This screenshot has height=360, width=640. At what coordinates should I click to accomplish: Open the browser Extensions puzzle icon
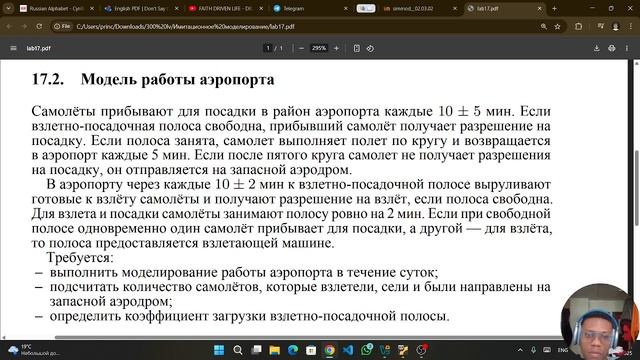coord(578,27)
